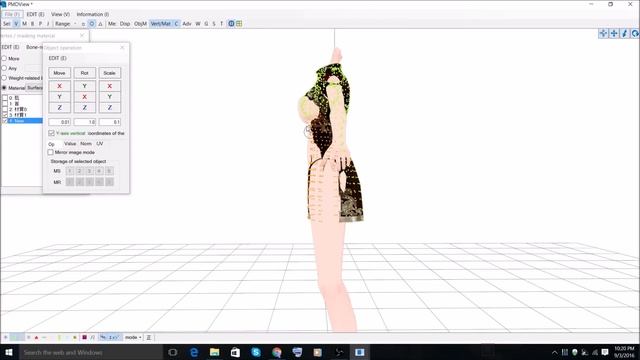Toggle the V vertex selection button
The height and width of the screenshot is (360, 640).
point(16,24)
